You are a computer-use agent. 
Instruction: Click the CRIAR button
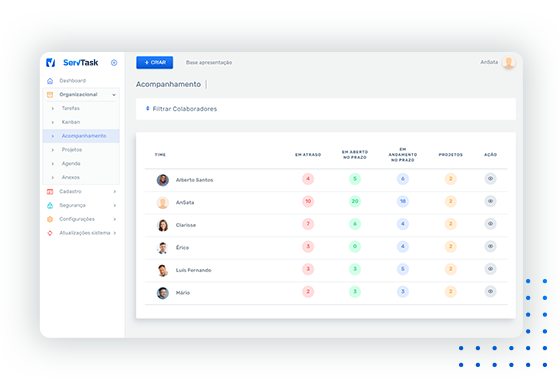[x=155, y=63]
